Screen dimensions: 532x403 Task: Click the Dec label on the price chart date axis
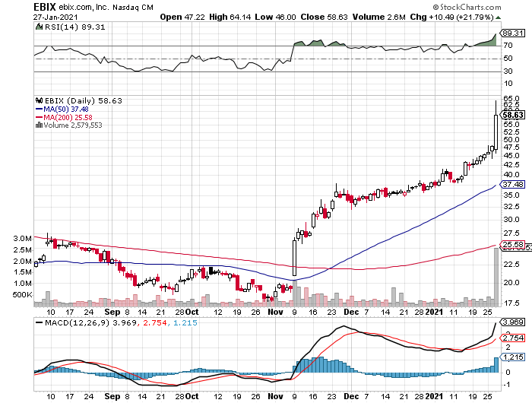351,312
